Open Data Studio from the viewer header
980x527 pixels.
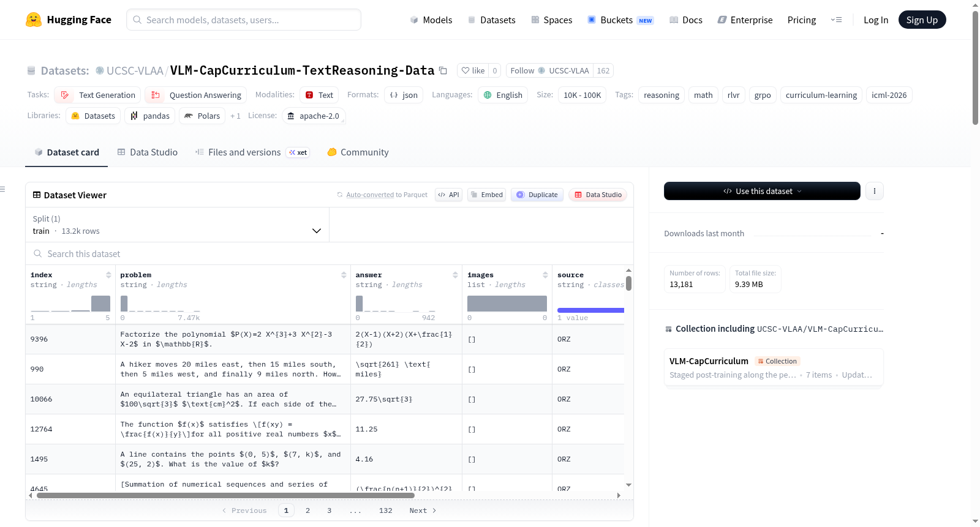(x=598, y=195)
